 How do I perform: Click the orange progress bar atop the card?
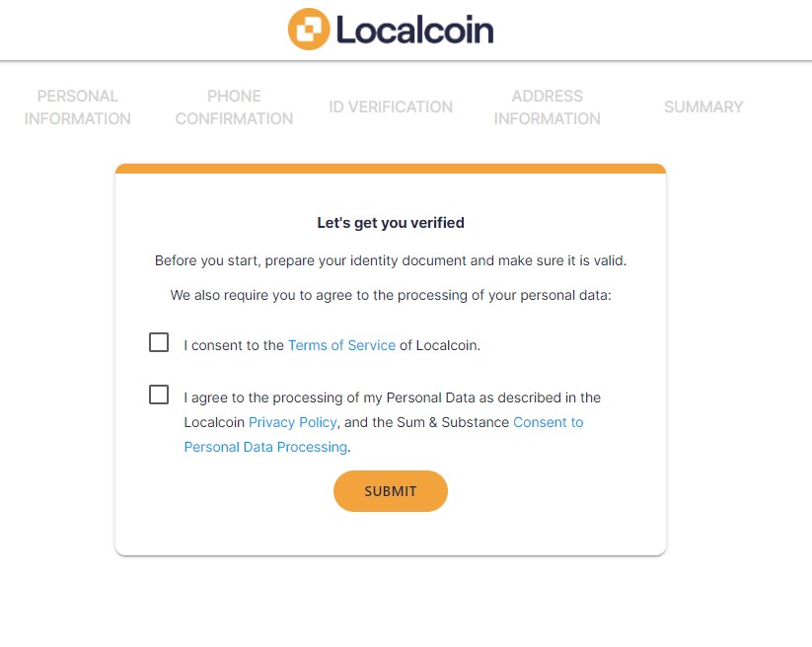click(391, 167)
